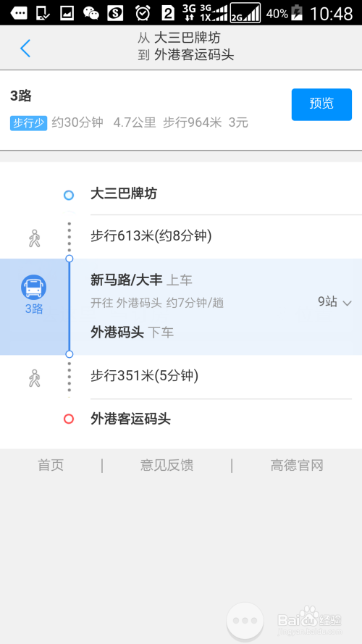Tap the 步行少 route tag
Viewport: 362px width, 644px height.
coord(29,123)
